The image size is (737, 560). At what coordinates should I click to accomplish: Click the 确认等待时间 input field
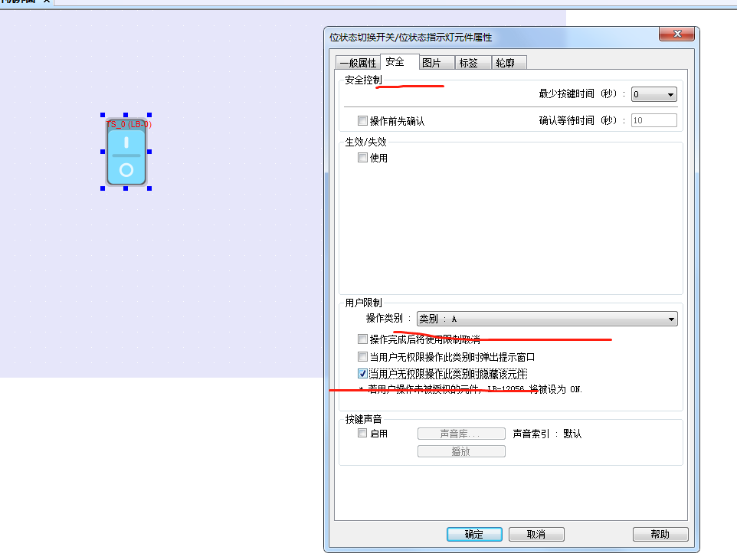(653, 120)
